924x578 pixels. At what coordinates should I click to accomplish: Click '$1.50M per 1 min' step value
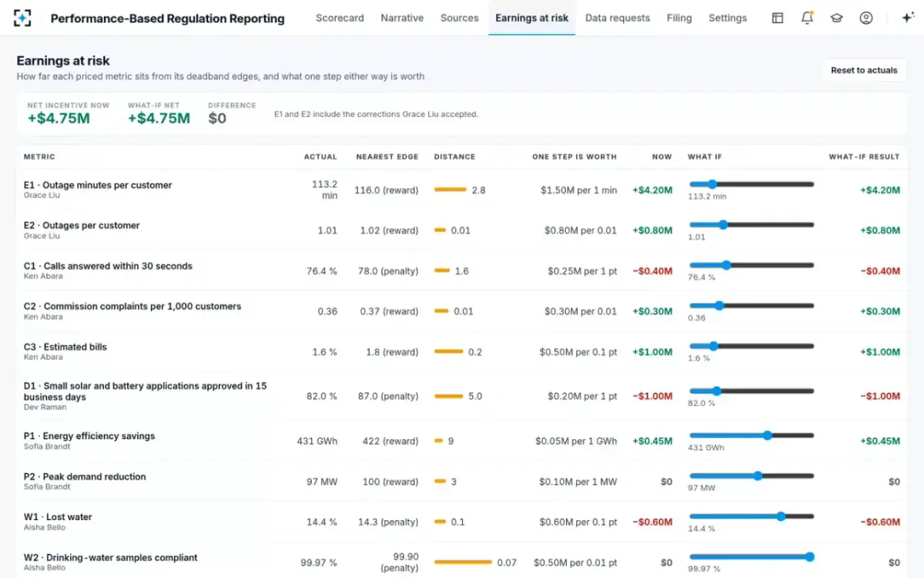click(x=578, y=190)
